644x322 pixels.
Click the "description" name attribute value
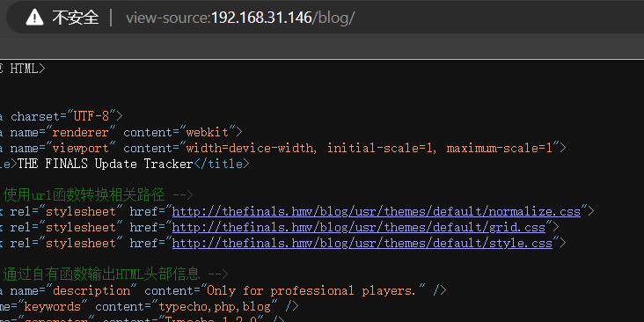tap(91, 291)
